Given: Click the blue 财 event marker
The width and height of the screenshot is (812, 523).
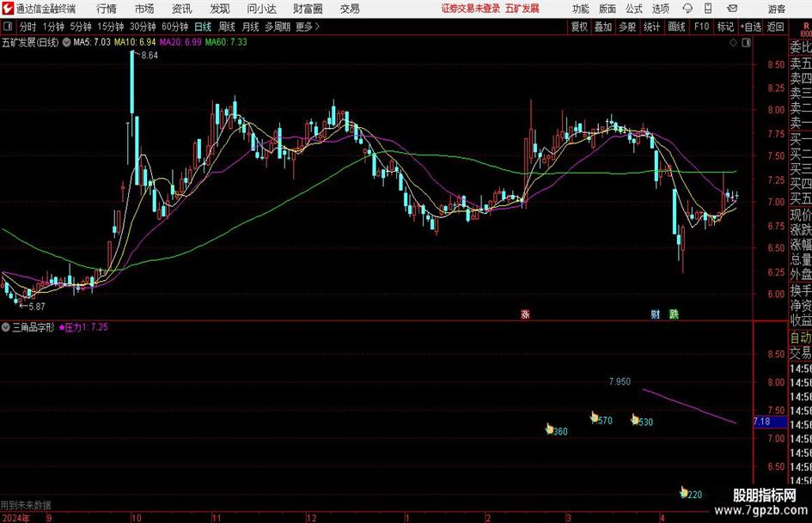Looking at the screenshot, I should [x=656, y=314].
